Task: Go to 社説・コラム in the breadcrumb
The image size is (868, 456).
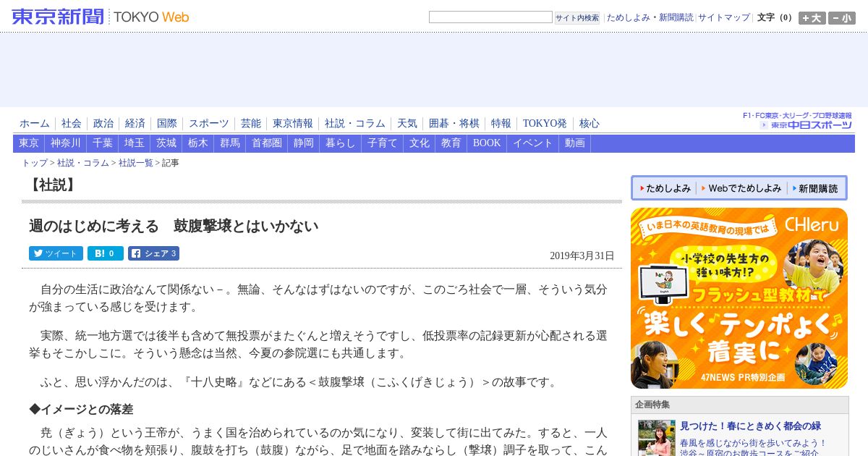Action: [83, 164]
